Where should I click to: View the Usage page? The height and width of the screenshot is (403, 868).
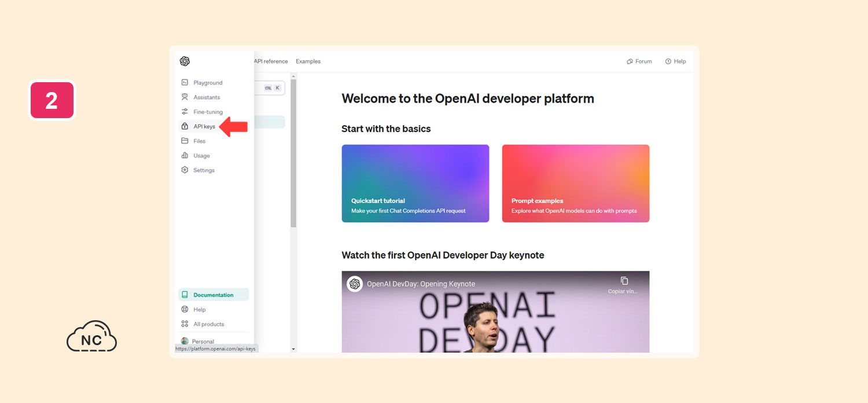tap(201, 156)
